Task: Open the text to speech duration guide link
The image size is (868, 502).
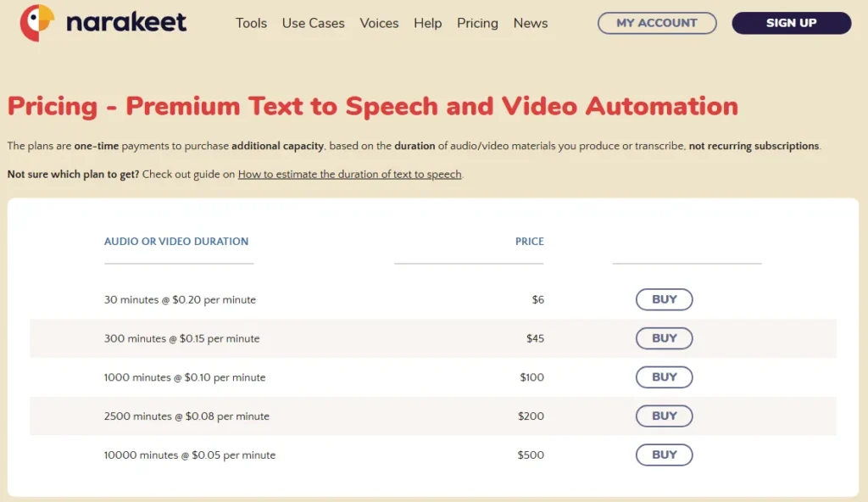Action: (350, 174)
